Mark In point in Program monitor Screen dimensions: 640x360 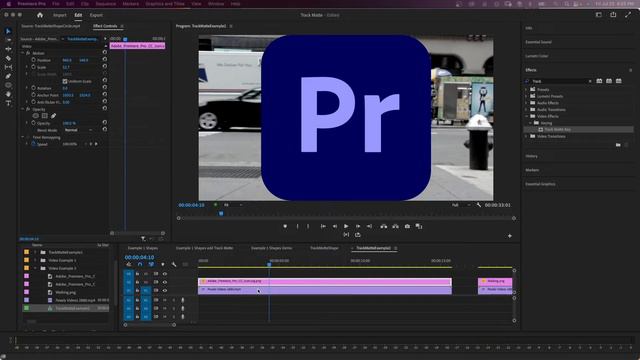(x=297, y=226)
